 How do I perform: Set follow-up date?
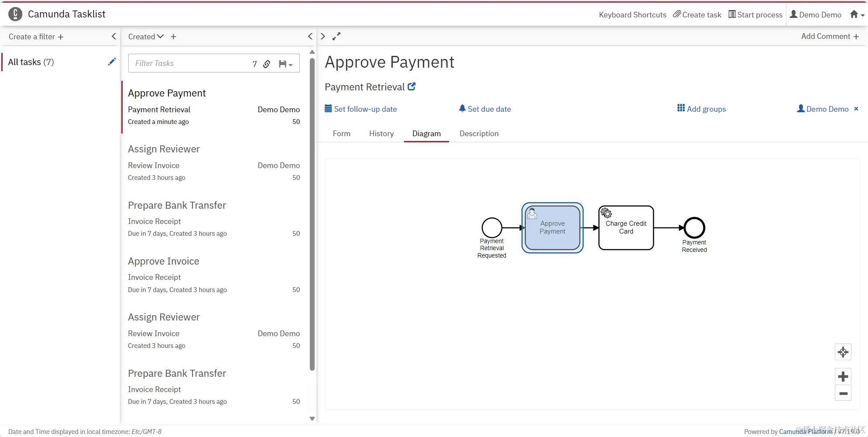361,109
